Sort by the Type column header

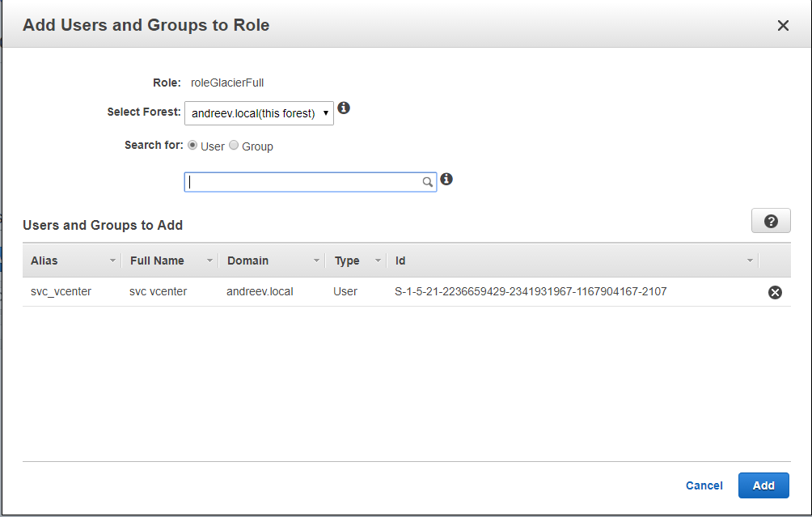tap(347, 261)
